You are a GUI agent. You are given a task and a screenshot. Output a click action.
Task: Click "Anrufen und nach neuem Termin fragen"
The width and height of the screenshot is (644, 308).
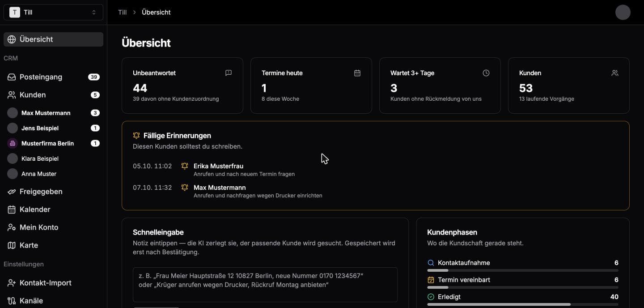click(x=244, y=174)
